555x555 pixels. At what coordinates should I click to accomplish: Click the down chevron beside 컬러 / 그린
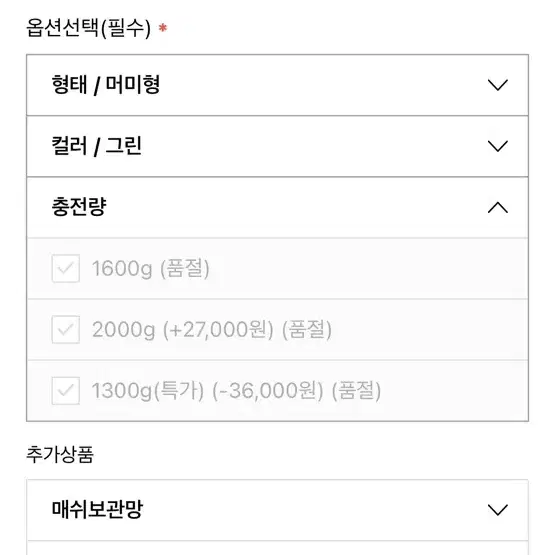pyautogui.click(x=498, y=146)
